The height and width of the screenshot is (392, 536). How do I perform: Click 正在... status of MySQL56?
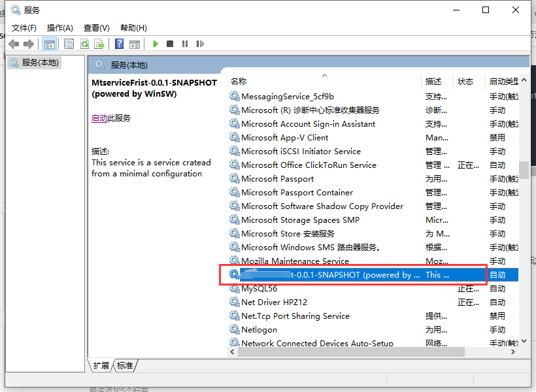coord(468,289)
